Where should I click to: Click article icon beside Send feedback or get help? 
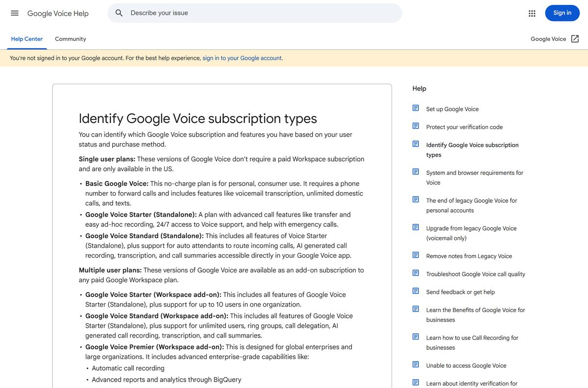(416, 291)
